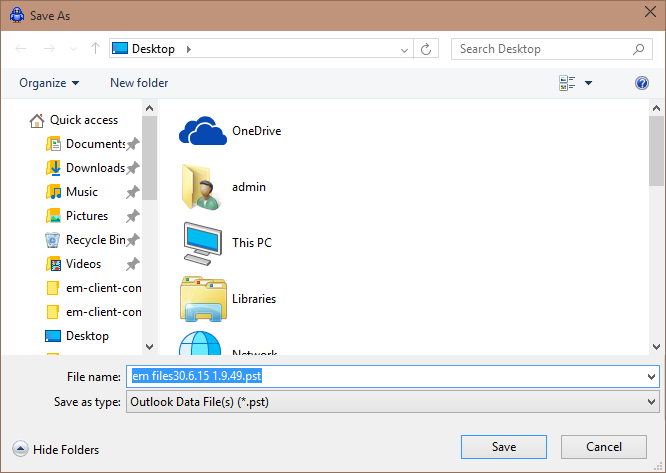The width and height of the screenshot is (666, 473).
Task: Click the Videos pin icon
Action: [x=133, y=264]
